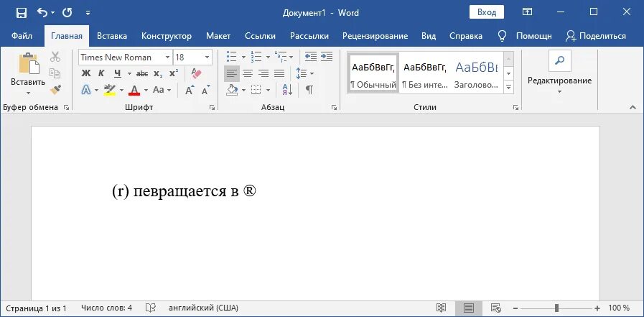Apply numbered list
The height and width of the screenshot is (317, 644).
tap(256, 57)
